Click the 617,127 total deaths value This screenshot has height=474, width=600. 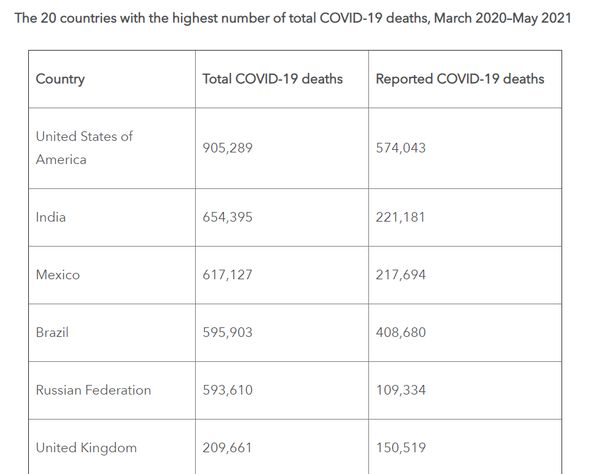229,275
